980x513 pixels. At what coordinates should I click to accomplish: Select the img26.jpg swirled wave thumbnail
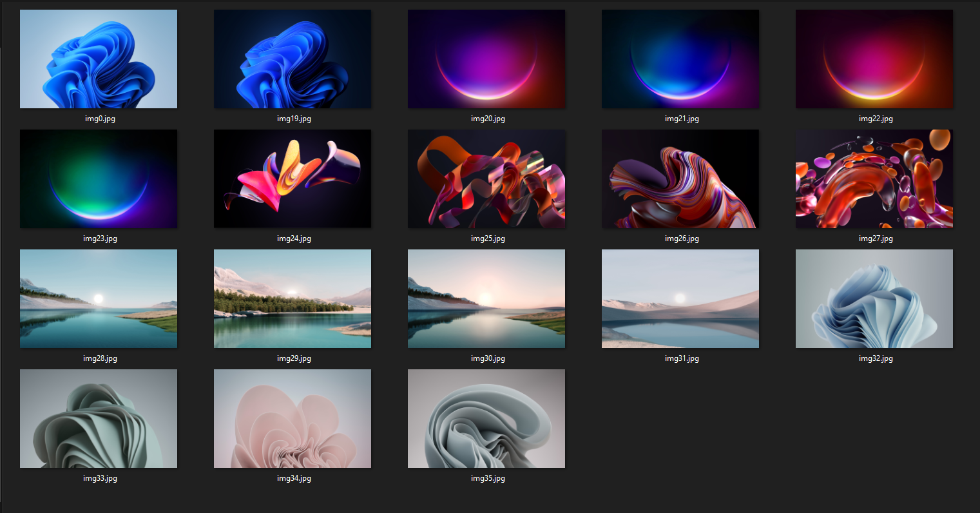680,179
